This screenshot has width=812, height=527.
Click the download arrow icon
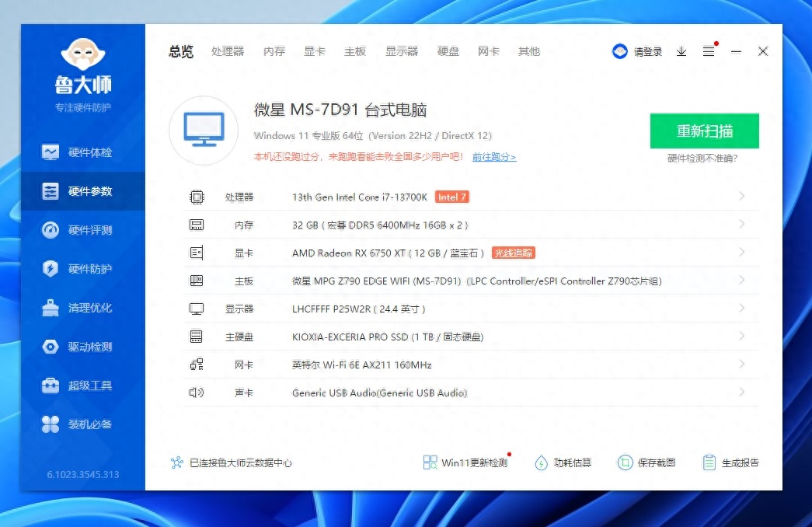681,51
